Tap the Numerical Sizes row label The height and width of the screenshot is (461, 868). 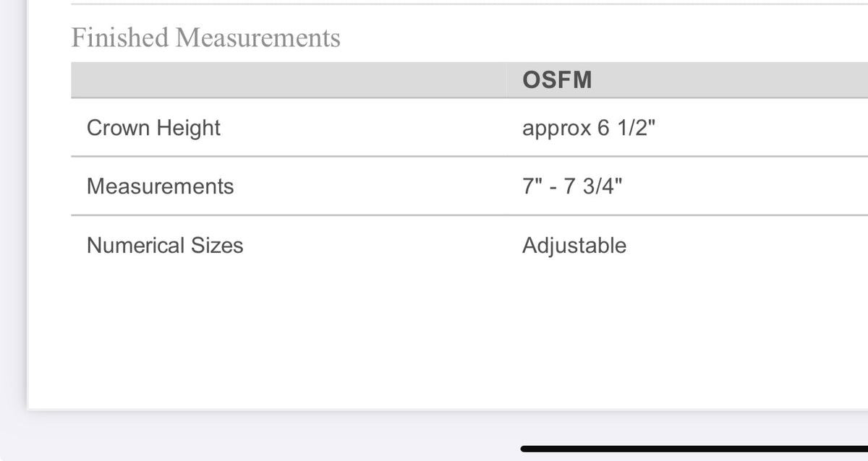(x=165, y=246)
